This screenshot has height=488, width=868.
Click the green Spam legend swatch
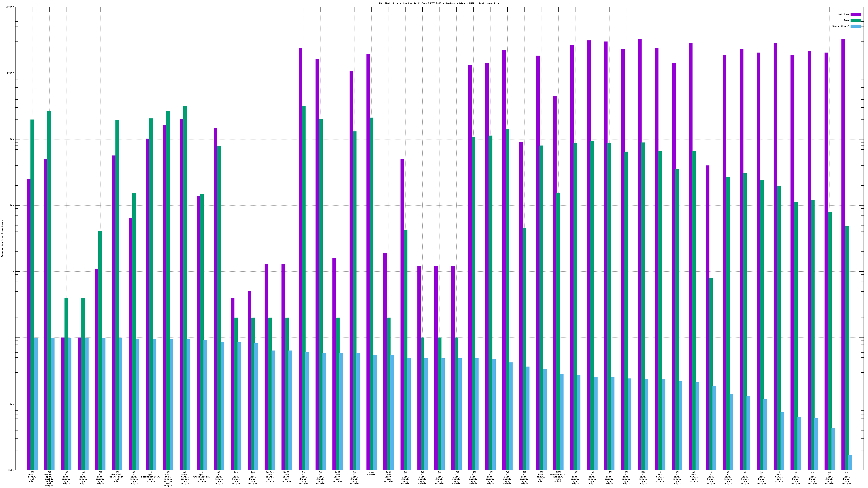pyautogui.click(x=856, y=20)
